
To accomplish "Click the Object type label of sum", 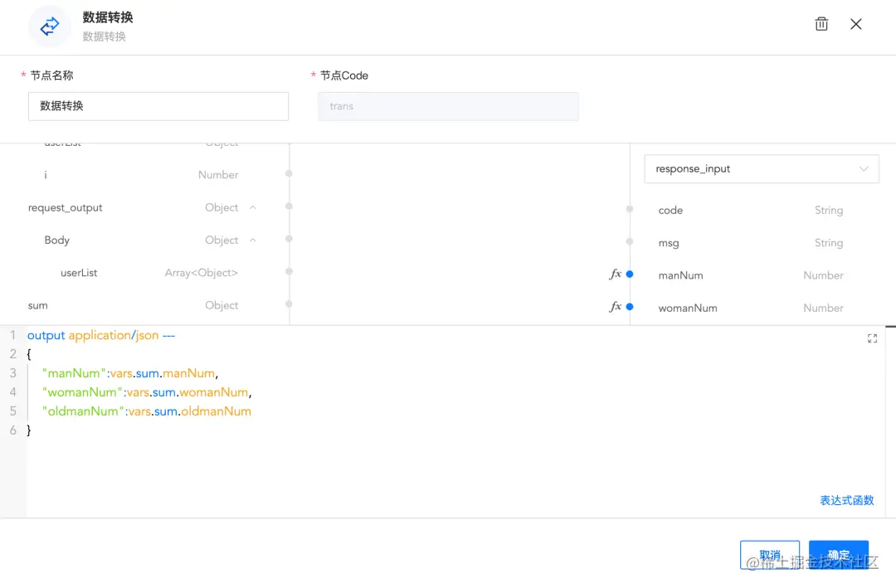I will (x=222, y=305).
